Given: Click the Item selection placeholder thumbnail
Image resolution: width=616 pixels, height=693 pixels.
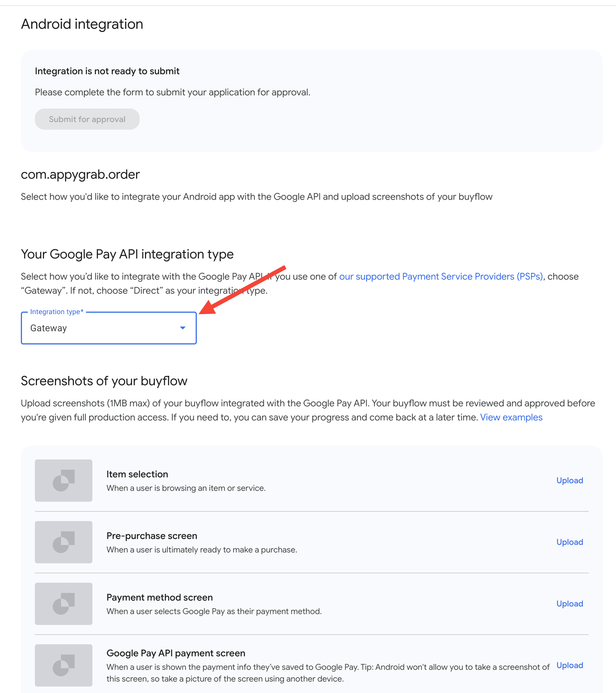Looking at the screenshot, I should pos(64,480).
